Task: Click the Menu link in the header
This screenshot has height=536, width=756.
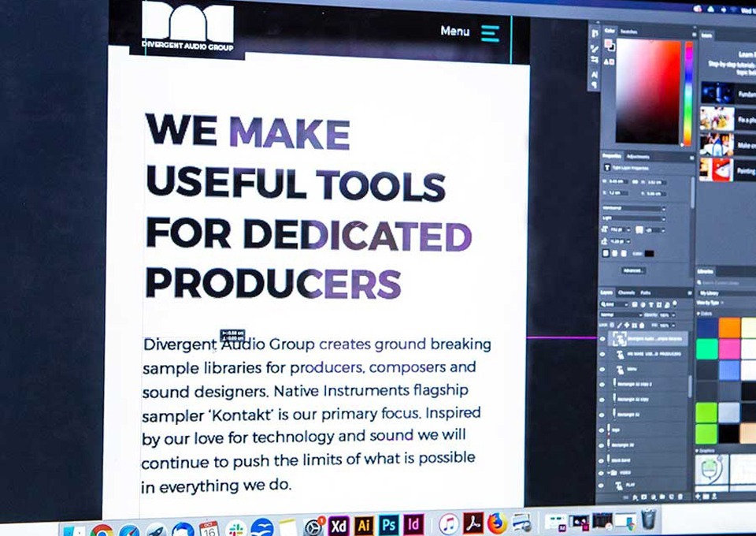Action: click(x=454, y=31)
